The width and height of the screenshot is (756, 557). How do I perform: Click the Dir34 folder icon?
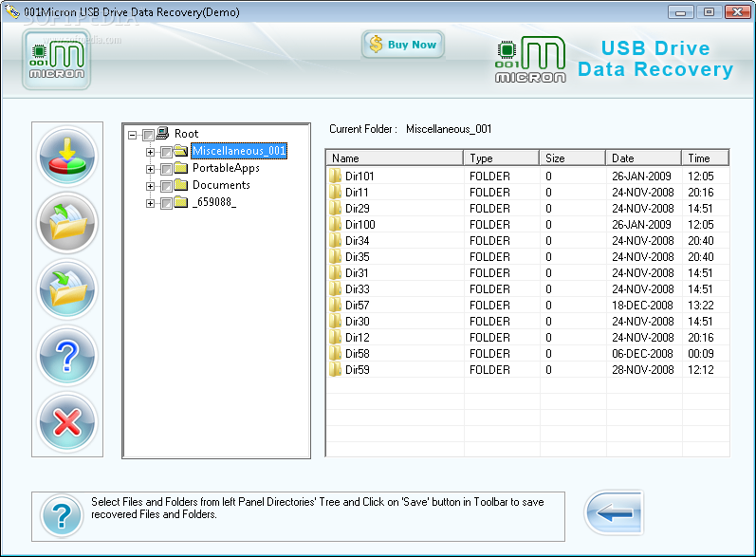pyautogui.click(x=335, y=240)
